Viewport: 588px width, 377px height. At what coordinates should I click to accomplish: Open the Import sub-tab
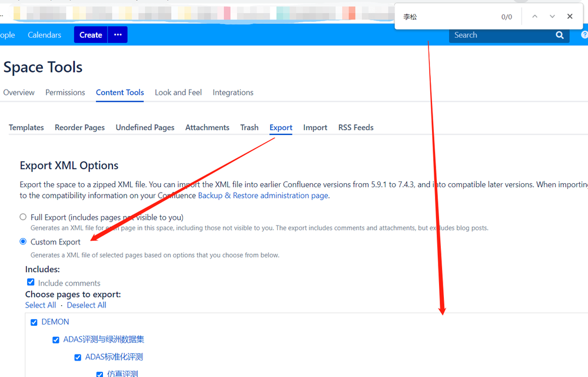(315, 128)
